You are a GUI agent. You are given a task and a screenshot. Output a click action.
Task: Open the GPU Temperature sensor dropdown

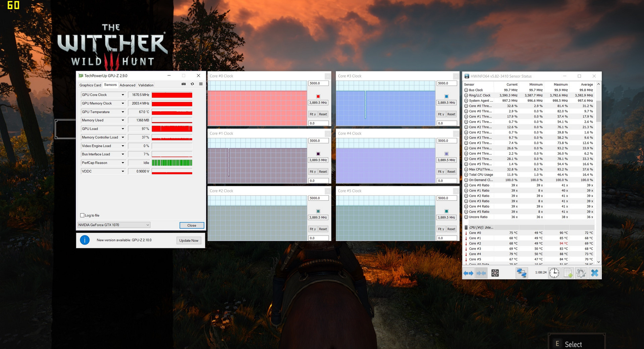123,112
